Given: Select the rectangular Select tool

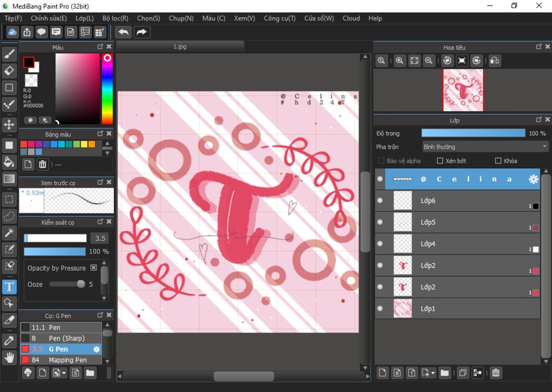Looking at the screenshot, I should (10, 200).
